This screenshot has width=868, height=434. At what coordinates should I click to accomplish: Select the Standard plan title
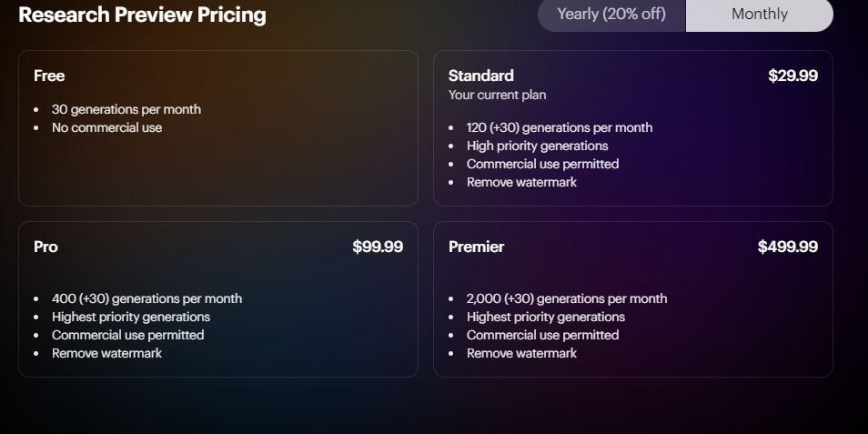[480, 76]
